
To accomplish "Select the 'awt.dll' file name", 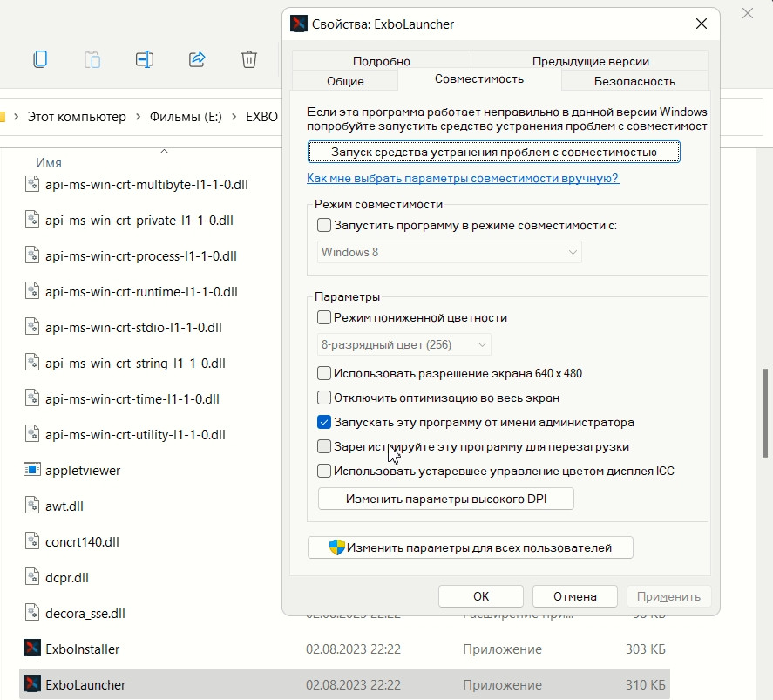I will point(64,506).
